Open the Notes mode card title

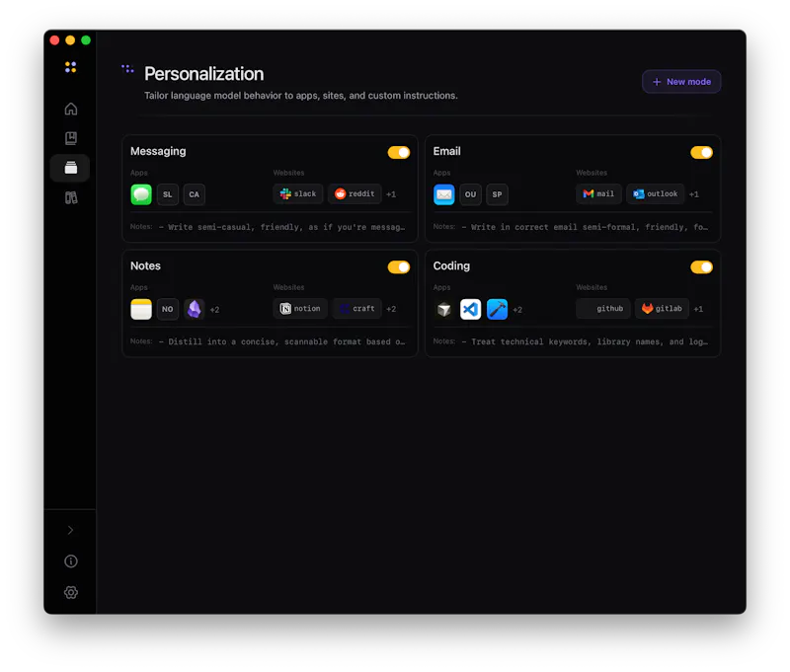145,265
